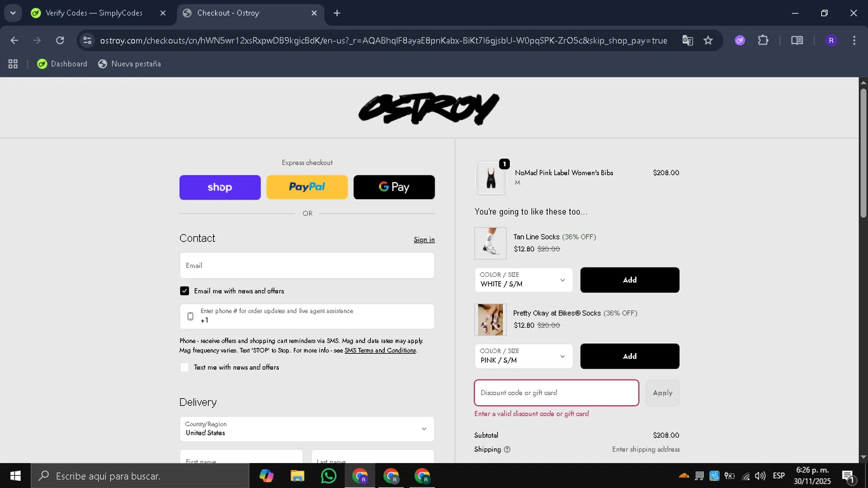This screenshot has width=868, height=488.
Task: Focus the phone number input field
Action: [307, 316]
